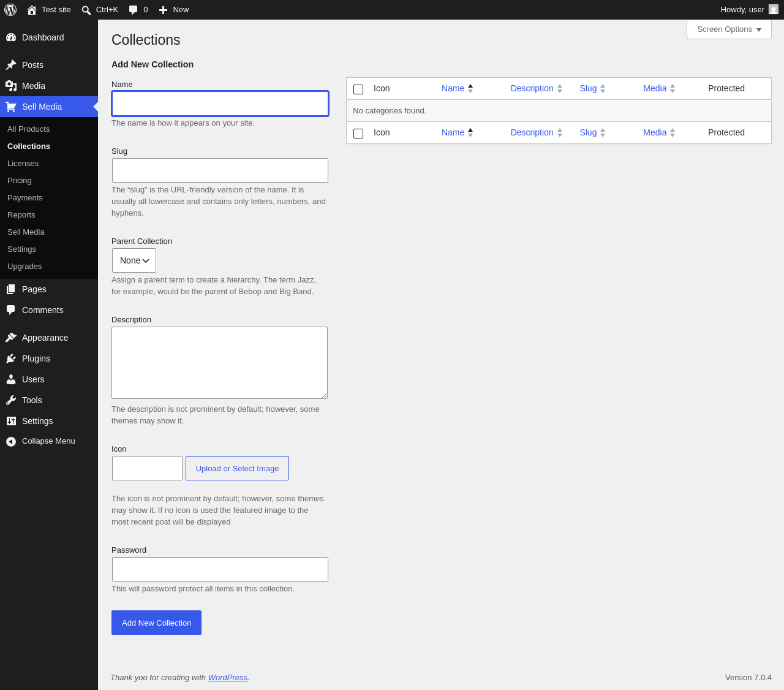Screen dimensions: 784x690
Task: Click the user avatar in admin bar
Action: pyautogui.click(x=774, y=9)
